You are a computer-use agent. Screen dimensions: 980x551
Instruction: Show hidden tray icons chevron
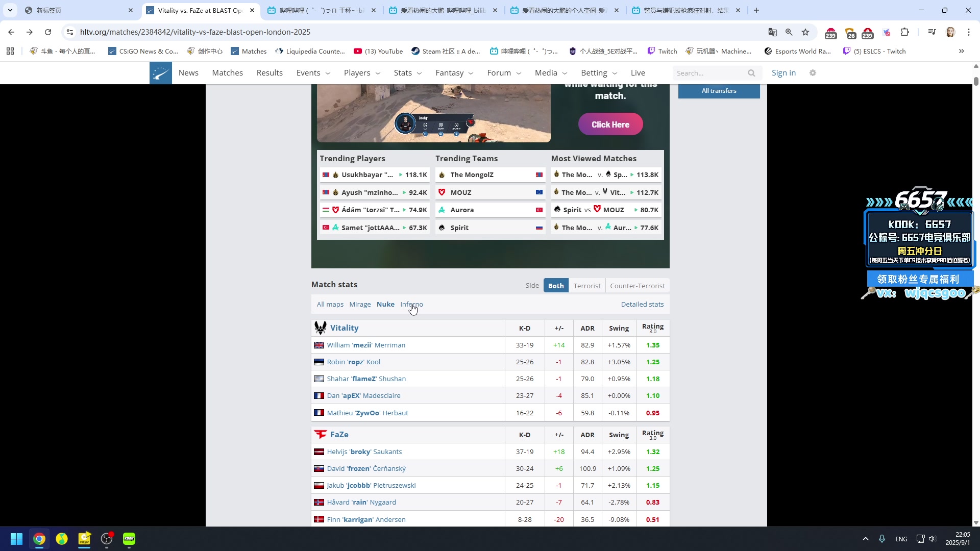coord(866,539)
